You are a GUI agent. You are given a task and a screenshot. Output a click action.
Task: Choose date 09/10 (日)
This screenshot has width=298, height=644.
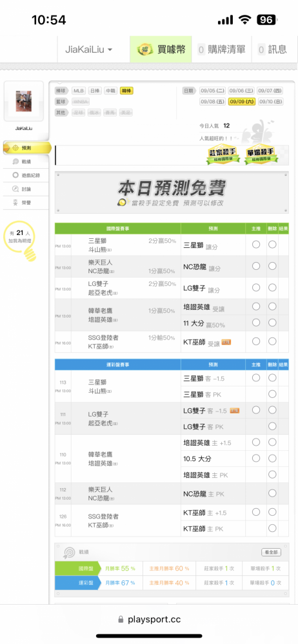tap(271, 102)
